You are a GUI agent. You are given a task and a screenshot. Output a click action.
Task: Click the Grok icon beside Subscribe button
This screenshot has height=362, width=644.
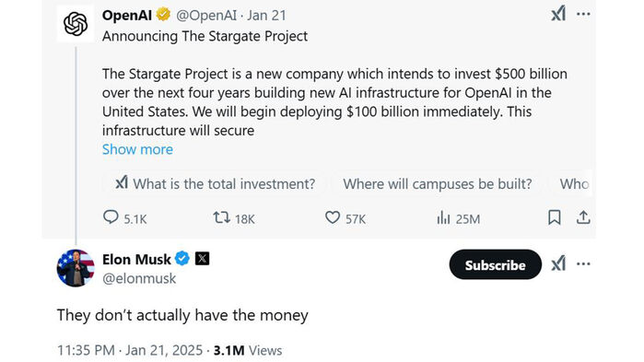click(x=558, y=263)
